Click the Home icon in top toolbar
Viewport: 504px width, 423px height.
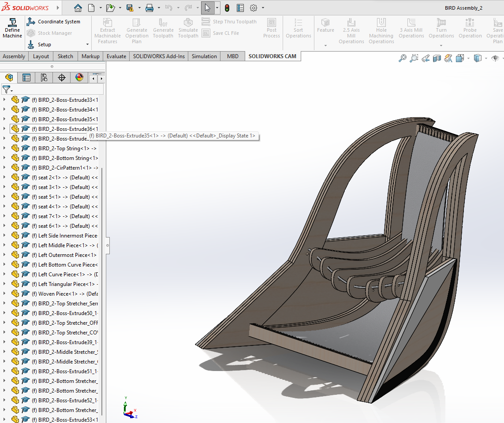[78, 8]
